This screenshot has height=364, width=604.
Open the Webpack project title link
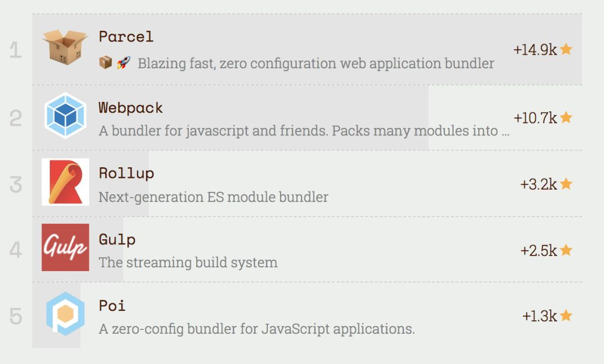[131, 107]
